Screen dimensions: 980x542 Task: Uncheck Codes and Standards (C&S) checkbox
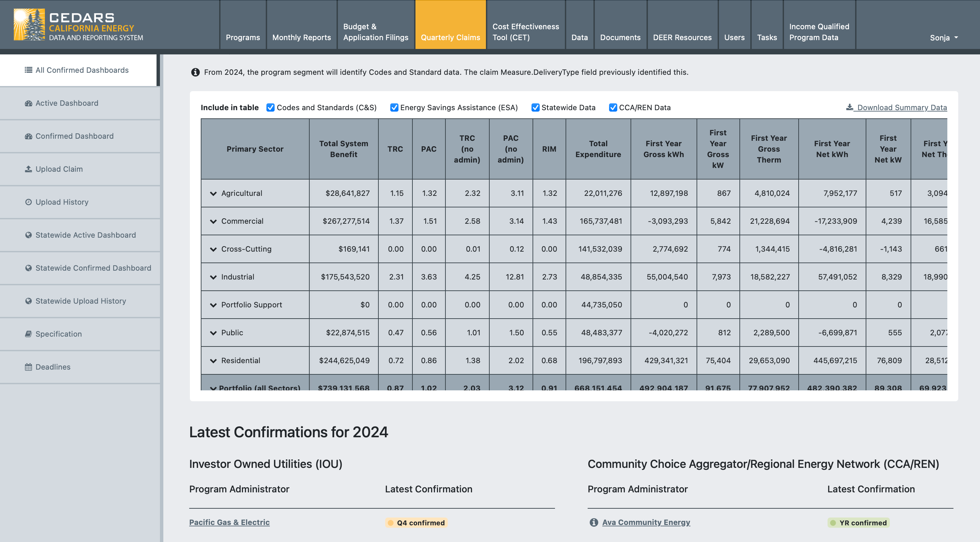pos(271,107)
